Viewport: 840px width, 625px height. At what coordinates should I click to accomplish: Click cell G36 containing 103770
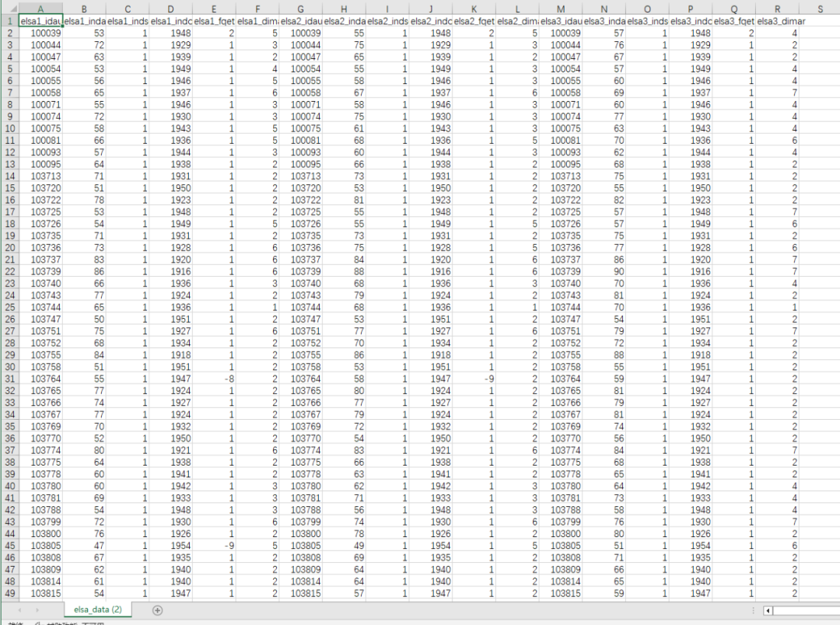(x=300, y=438)
